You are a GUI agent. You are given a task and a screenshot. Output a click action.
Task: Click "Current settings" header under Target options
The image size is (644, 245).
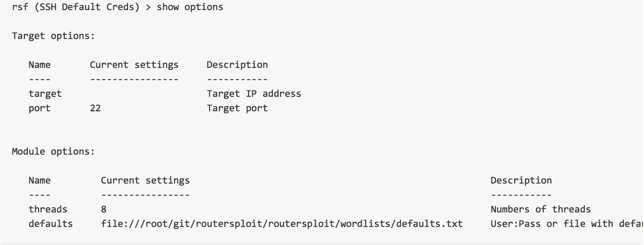click(134, 65)
